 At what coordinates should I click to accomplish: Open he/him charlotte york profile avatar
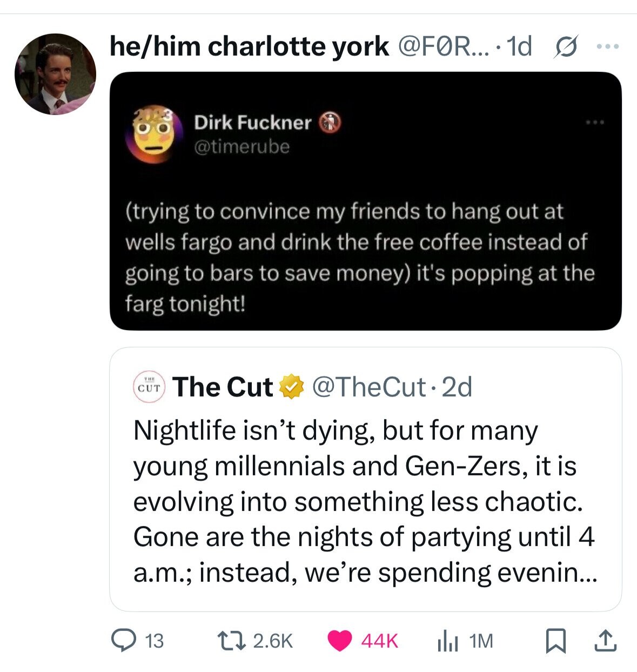(x=55, y=74)
